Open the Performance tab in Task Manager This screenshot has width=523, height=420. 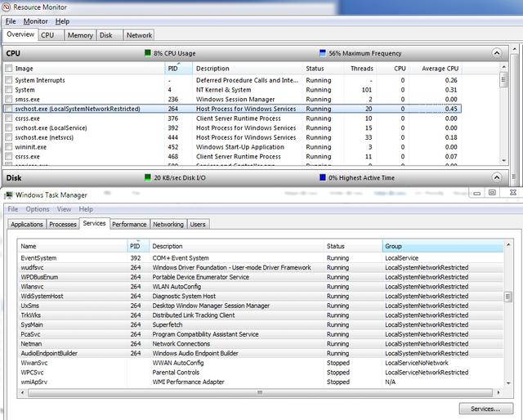[x=129, y=224]
